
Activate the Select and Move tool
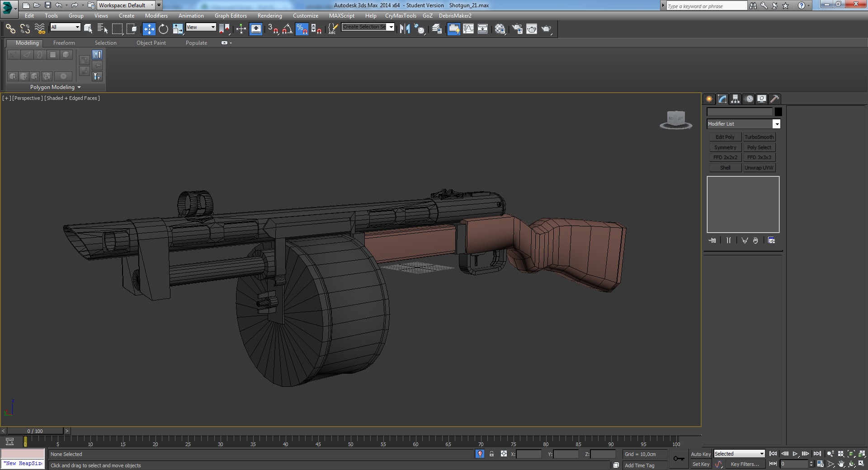point(149,29)
